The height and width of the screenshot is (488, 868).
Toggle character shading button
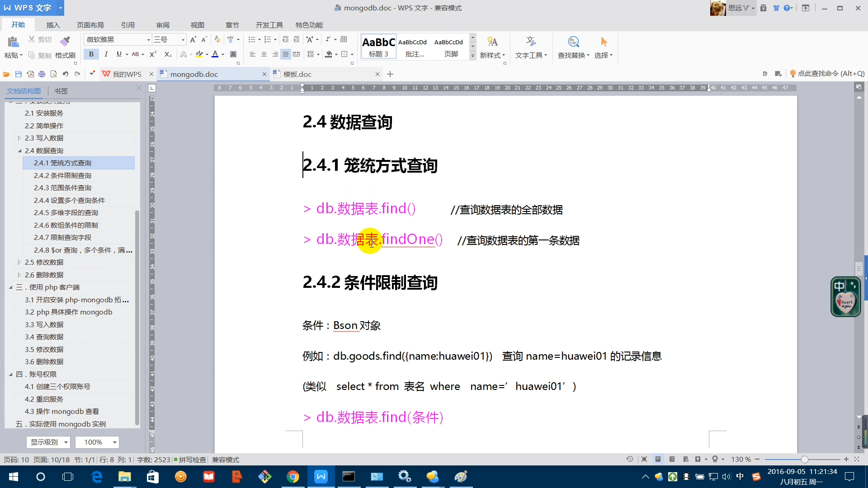click(x=233, y=54)
